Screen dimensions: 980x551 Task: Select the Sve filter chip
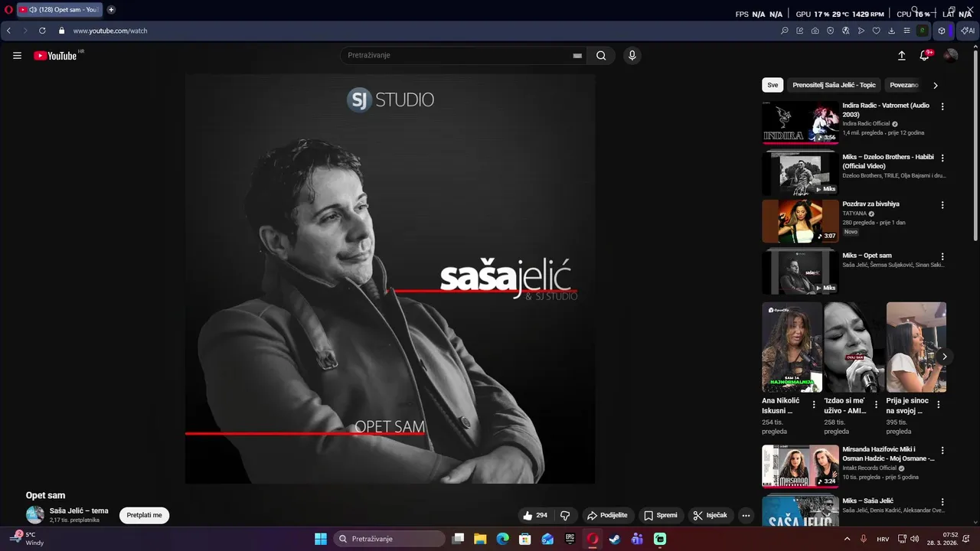[x=773, y=85]
